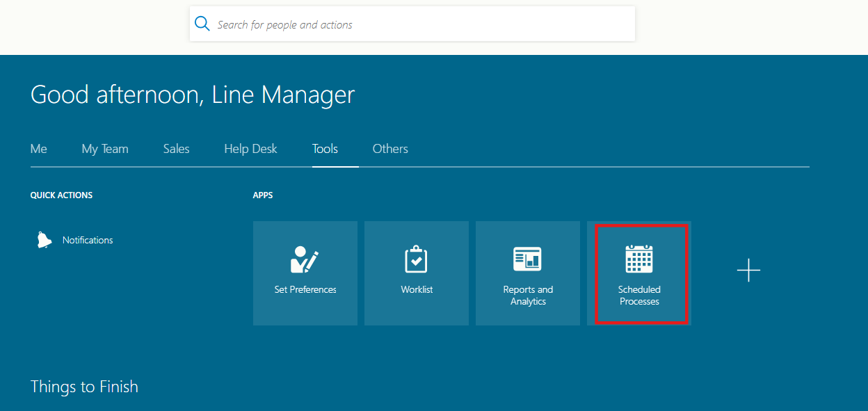Launch Reports and Analytics
Viewport: 868px width, 411px height.
(527, 273)
